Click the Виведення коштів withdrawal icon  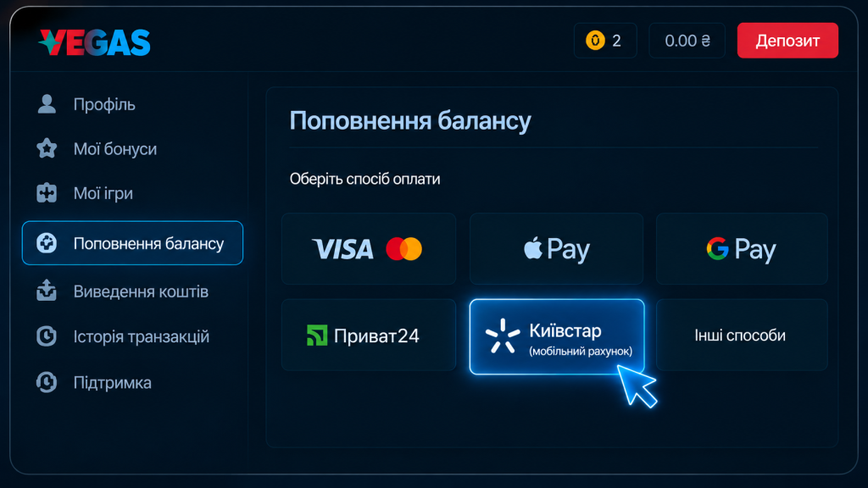point(47,291)
